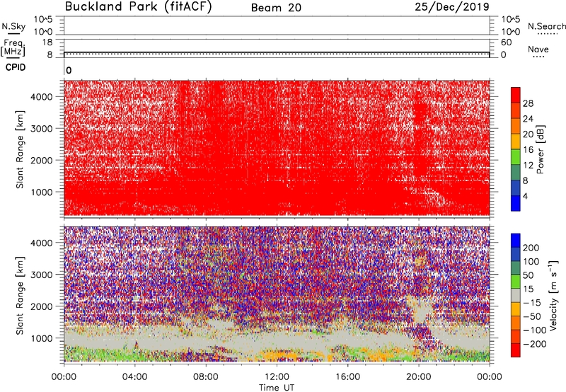Click the gray segment of velocity colorbar
This screenshot has width=566, height=392.
pos(516,296)
